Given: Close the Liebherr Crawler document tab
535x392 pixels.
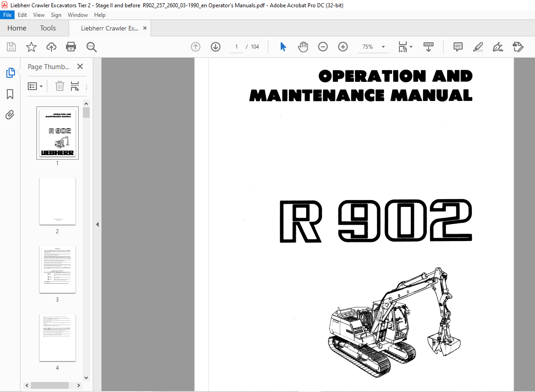Looking at the screenshot, I should [145, 28].
